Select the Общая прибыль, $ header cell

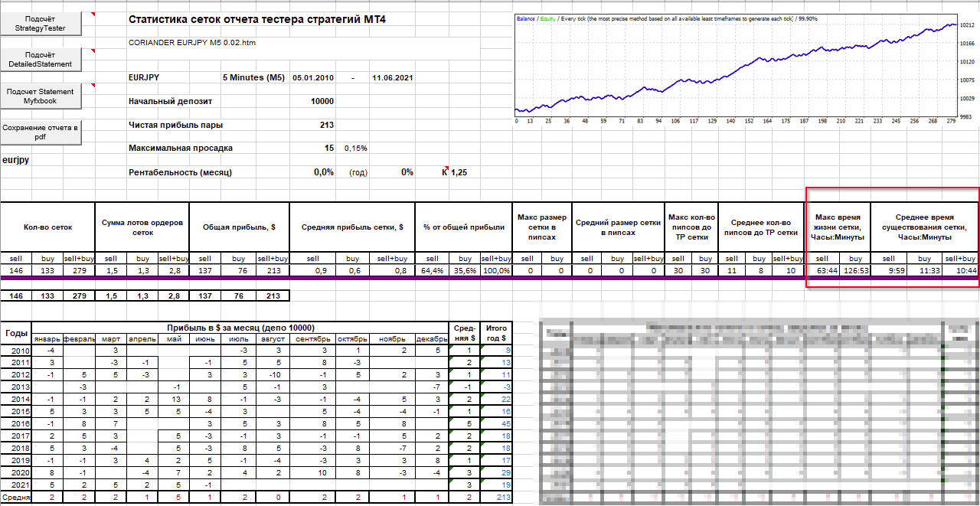(x=239, y=227)
